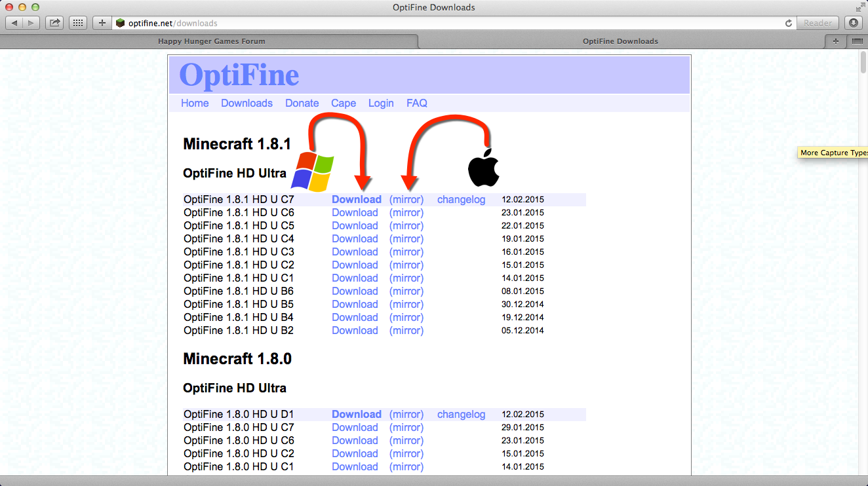Download OptiFine 1.8.1 HD U B2
Image resolution: width=868 pixels, height=486 pixels.
point(355,331)
